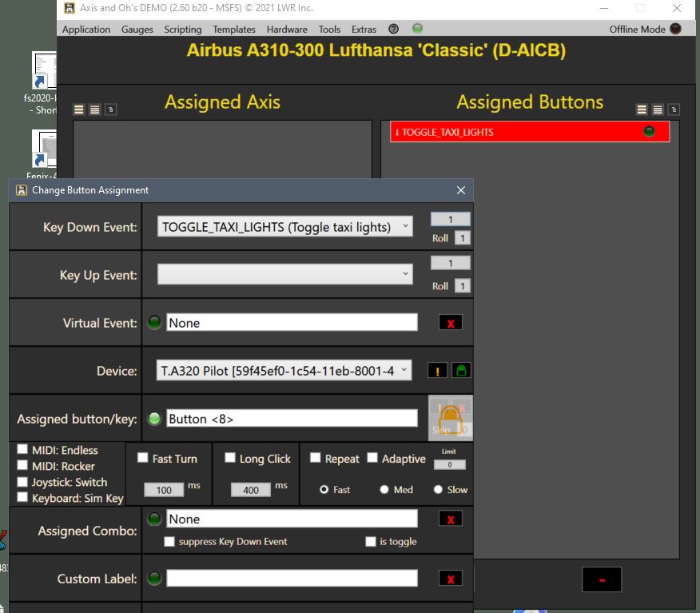This screenshot has height=613, width=700.
Task: Click the red minus remove button
Action: click(x=602, y=579)
